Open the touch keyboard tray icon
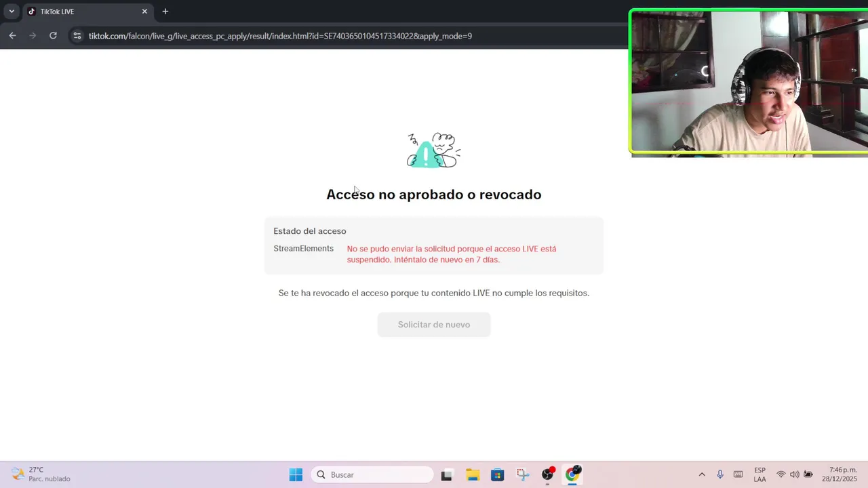Image resolution: width=868 pixels, height=488 pixels. point(738,474)
